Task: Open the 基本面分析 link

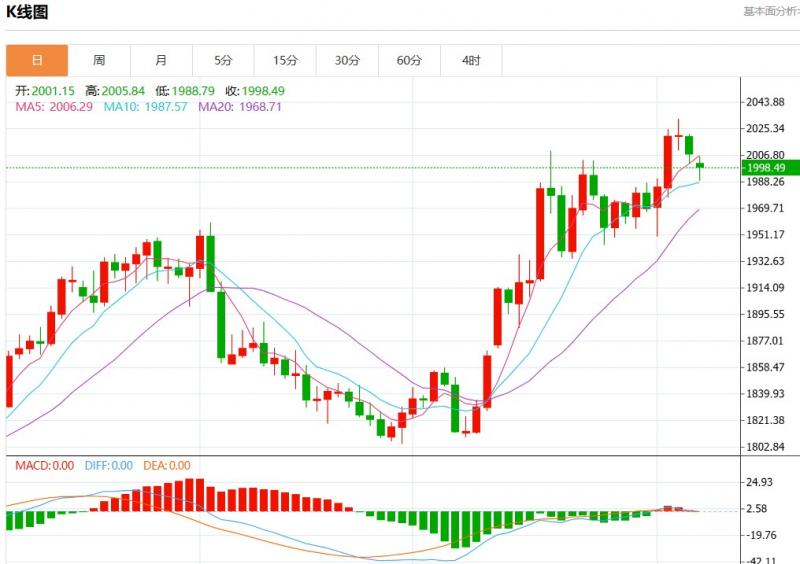Action: (x=770, y=12)
